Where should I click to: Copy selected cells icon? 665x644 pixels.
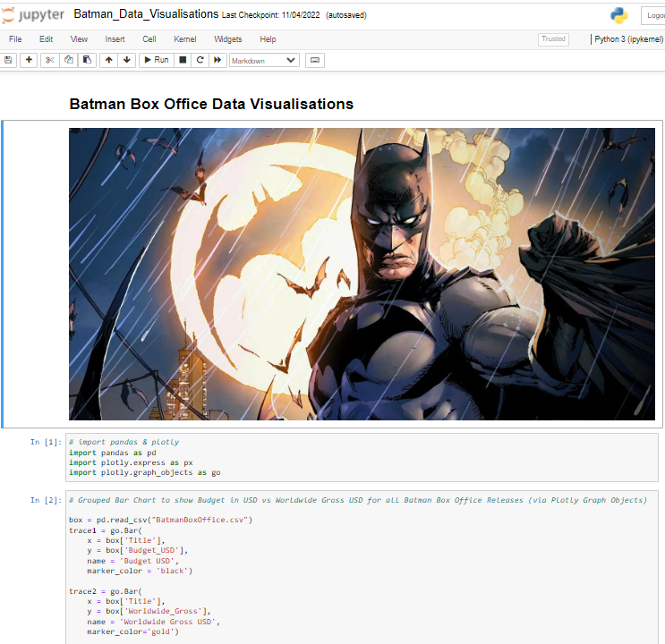pyautogui.click(x=69, y=60)
